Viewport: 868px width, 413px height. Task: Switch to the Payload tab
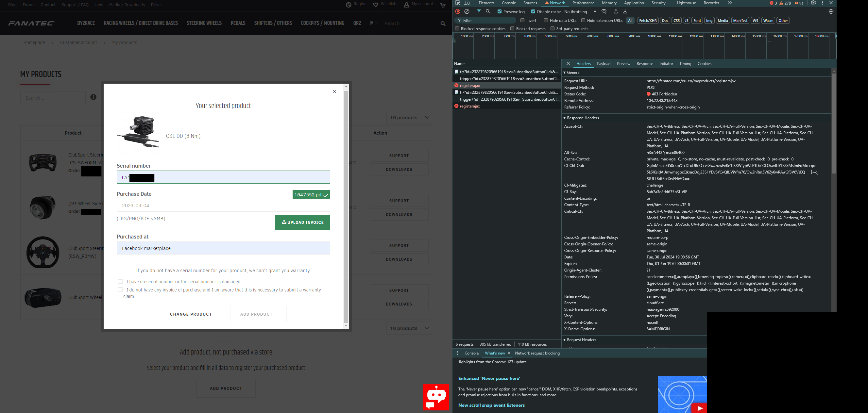604,64
